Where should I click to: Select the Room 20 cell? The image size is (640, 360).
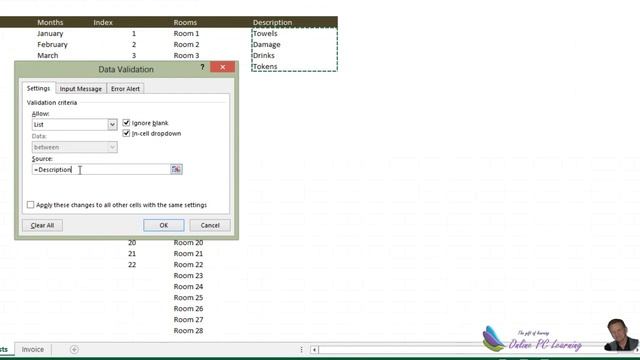(x=188, y=242)
